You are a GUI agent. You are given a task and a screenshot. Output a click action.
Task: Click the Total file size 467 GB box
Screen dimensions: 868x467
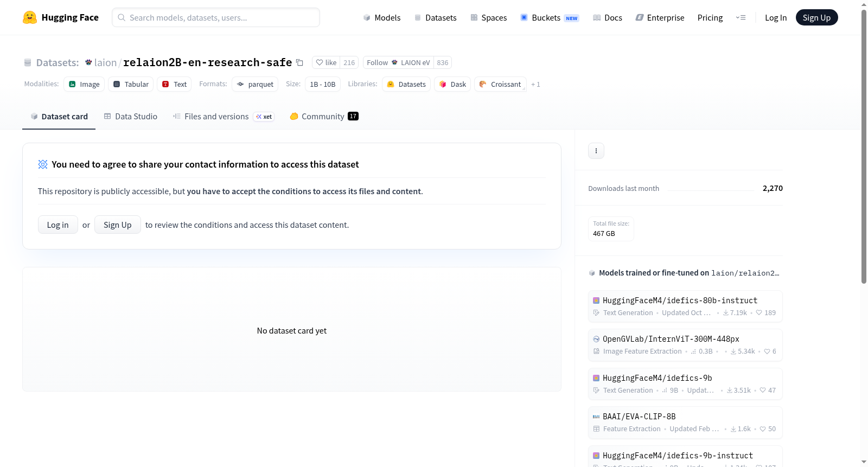click(x=611, y=228)
